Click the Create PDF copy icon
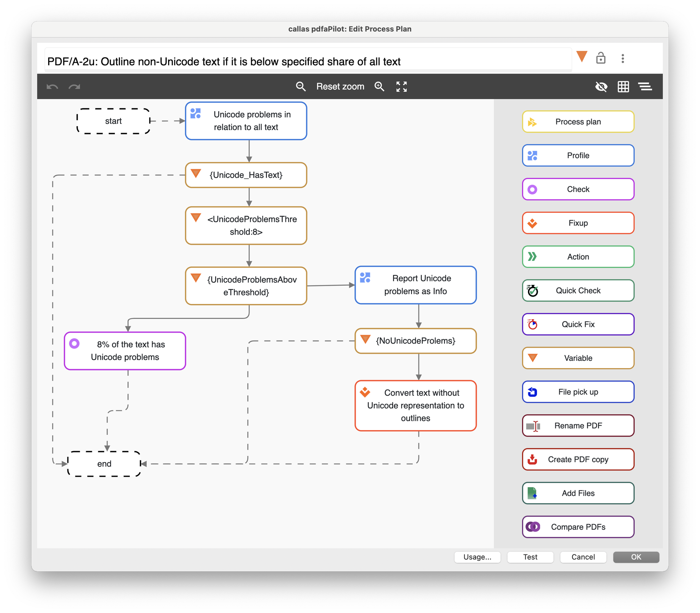 533,460
